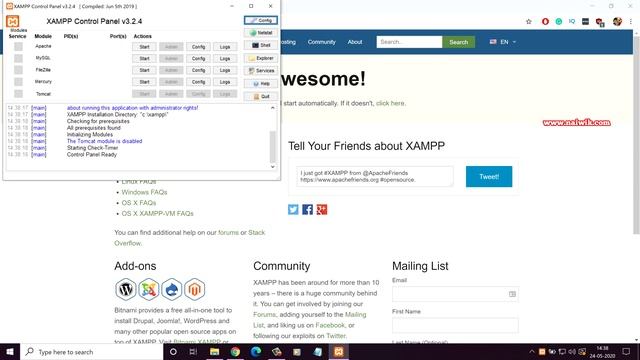Open Windows Start menu
The width and height of the screenshot is (640, 360).
click(x=10, y=351)
